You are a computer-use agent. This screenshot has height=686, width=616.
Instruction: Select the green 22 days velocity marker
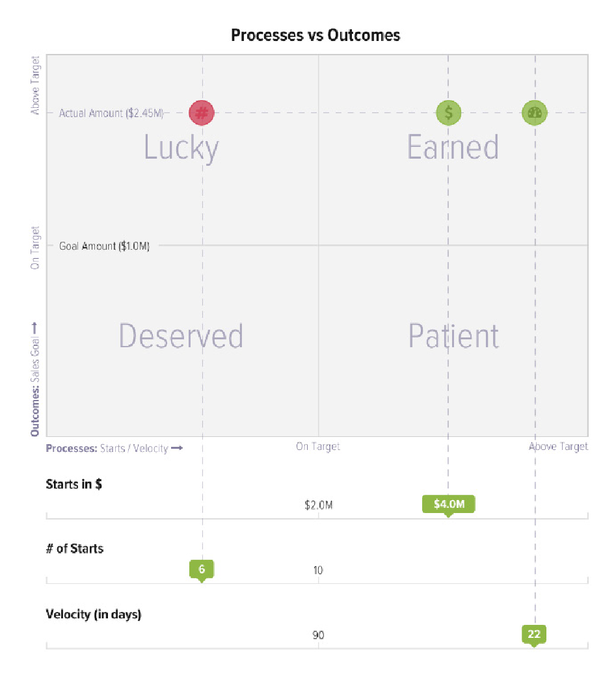[x=534, y=634]
